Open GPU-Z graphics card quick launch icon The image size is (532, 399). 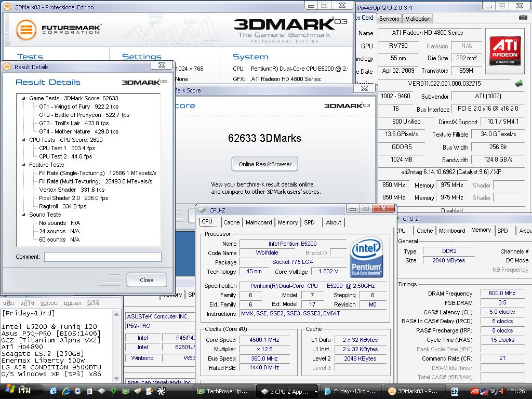coord(126,391)
